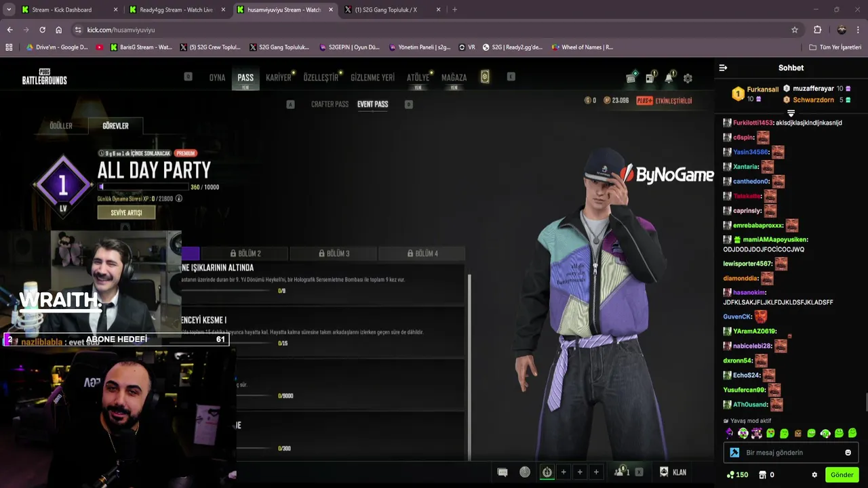Click leaderboard user Furkansall

[x=762, y=89]
